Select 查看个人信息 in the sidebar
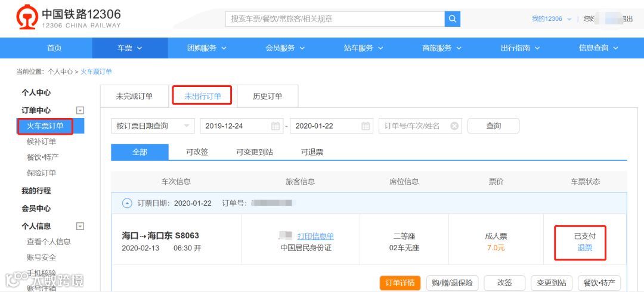Image resolution: width=644 pixels, height=292 pixels. [x=49, y=241]
